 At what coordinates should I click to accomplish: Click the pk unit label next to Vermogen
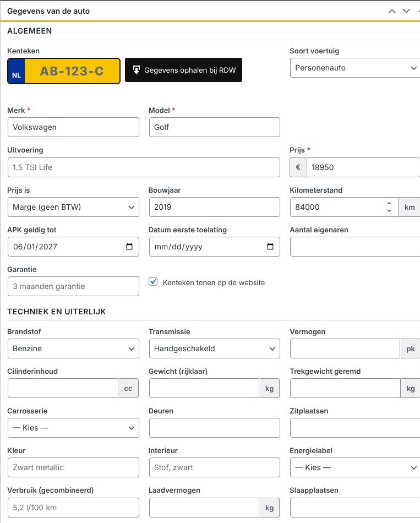click(410, 348)
